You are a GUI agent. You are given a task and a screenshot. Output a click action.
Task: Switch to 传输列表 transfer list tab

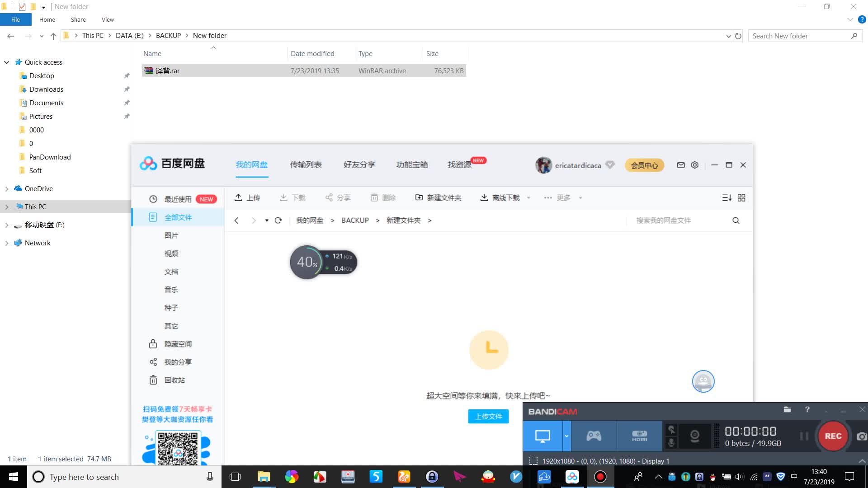pyautogui.click(x=306, y=164)
